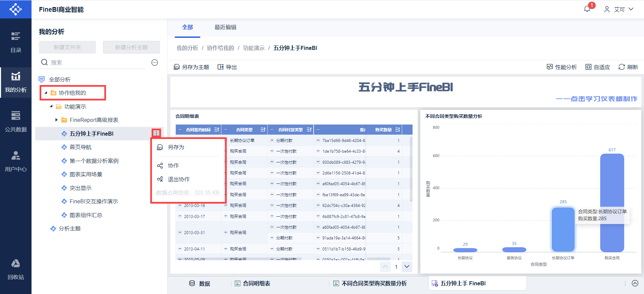
Task: Collapse the 合同类型 header minus button
Action: 226,130
